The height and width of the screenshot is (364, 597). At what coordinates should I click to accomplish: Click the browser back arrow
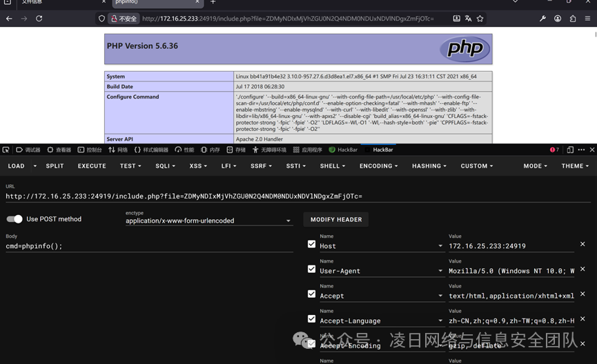(x=9, y=18)
